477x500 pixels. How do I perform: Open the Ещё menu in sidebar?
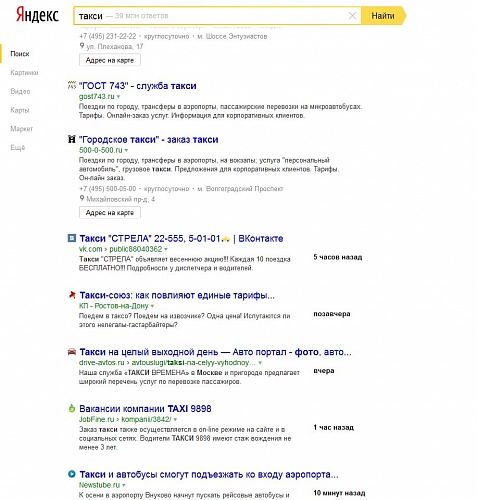click(18, 148)
